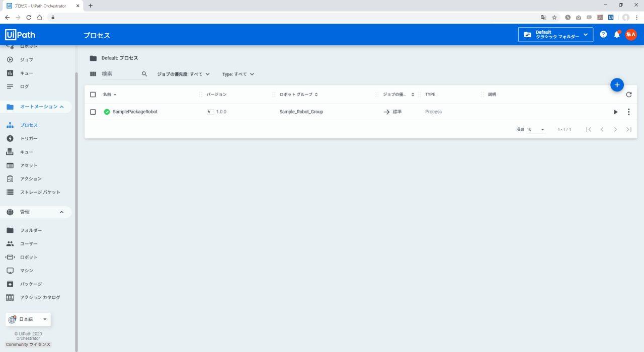This screenshot has width=644, height=352.
Task: Open a new browser tab
Action: click(x=91, y=6)
